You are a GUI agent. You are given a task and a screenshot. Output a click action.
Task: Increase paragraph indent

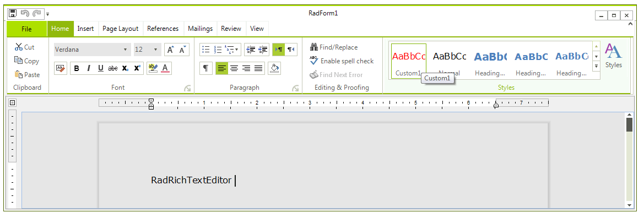[263, 50]
